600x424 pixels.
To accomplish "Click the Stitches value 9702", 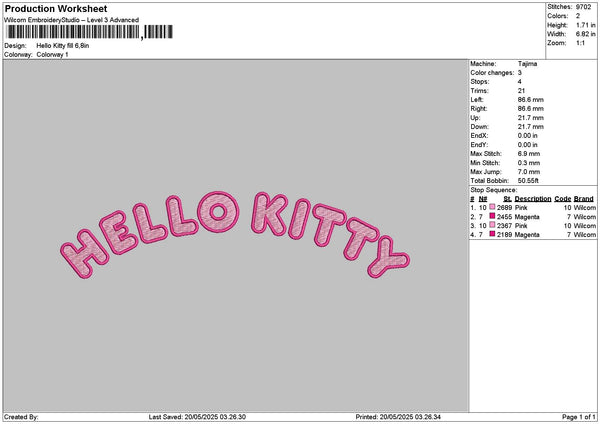I will pos(584,7).
